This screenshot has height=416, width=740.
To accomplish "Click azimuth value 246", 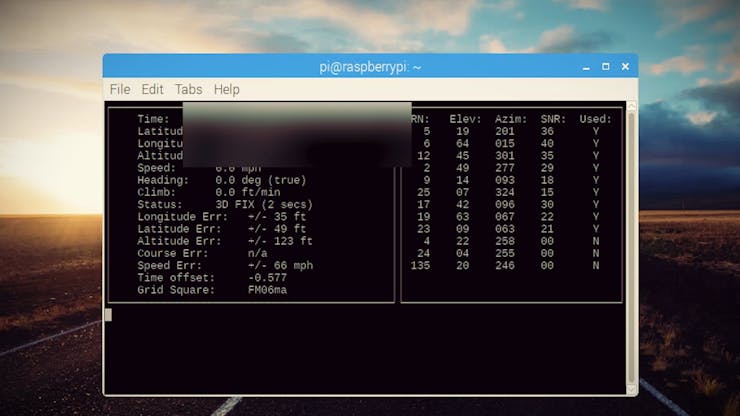I will point(505,265).
